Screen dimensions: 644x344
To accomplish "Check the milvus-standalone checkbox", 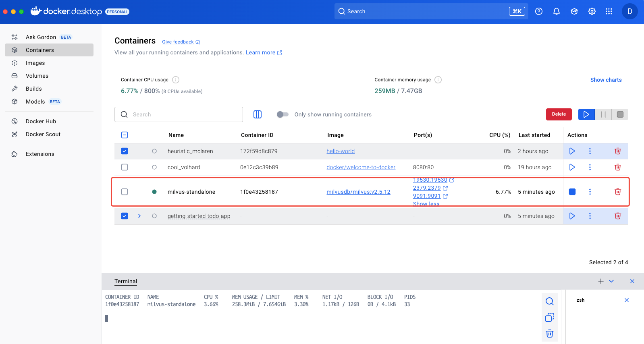I will pos(125,192).
